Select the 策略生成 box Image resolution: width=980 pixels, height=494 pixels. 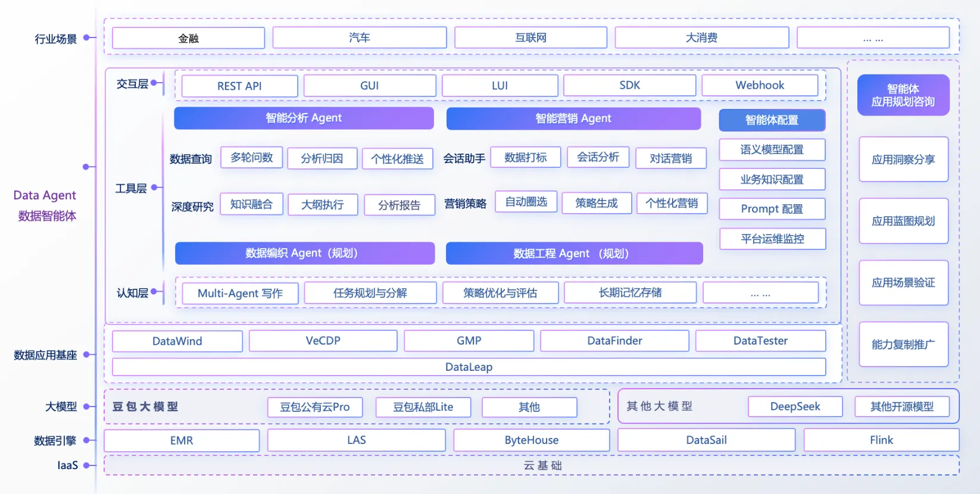pyautogui.click(x=597, y=203)
